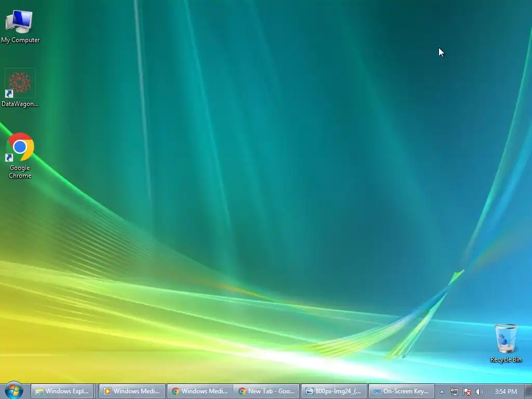Show hidden system tray icons arrow

[x=442, y=392]
